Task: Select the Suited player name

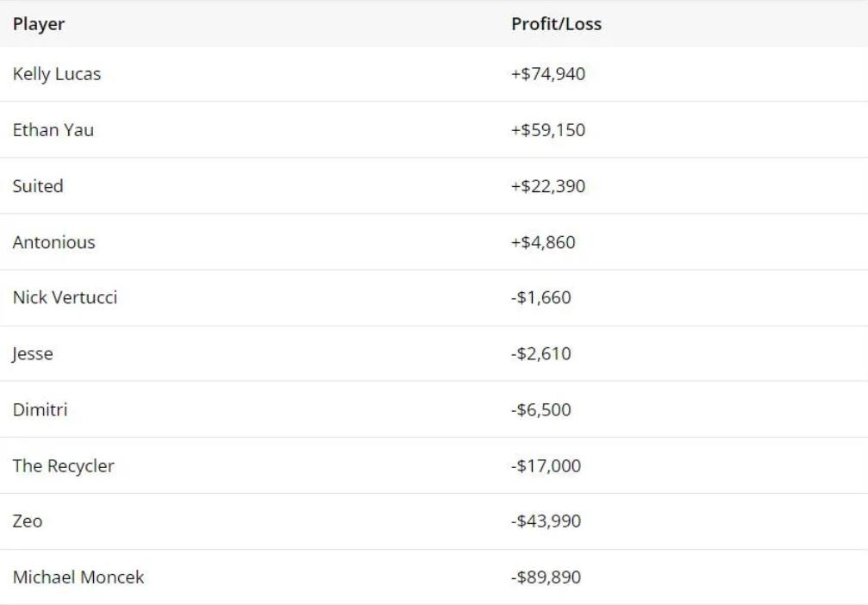Action: coord(38,186)
